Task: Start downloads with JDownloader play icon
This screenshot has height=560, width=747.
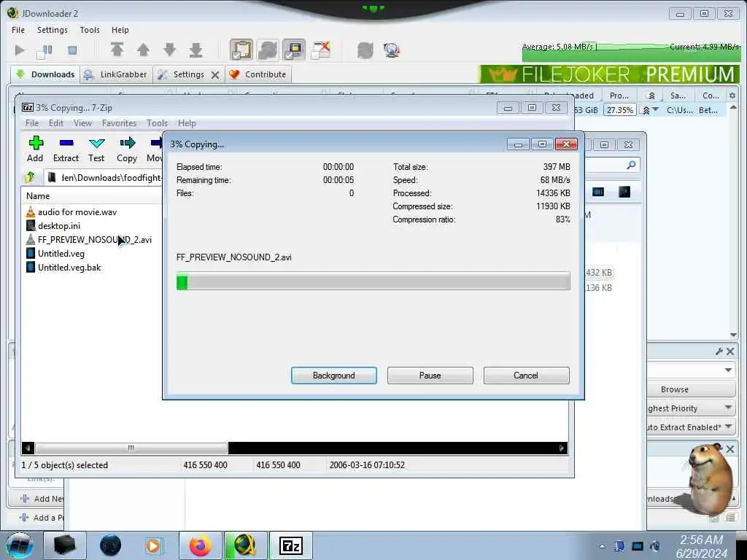Action: 20,50
